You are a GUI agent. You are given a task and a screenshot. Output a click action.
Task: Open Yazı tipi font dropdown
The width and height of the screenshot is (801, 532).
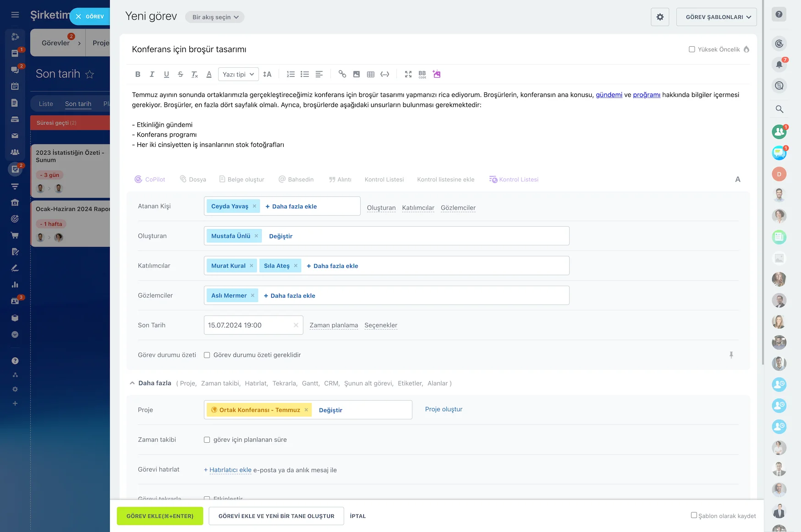[x=238, y=74]
